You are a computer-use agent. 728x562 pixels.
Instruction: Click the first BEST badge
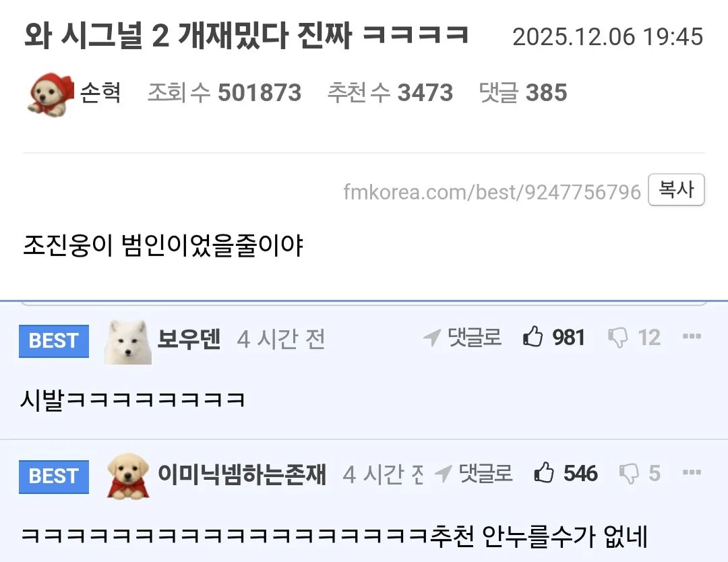coord(54,341)
